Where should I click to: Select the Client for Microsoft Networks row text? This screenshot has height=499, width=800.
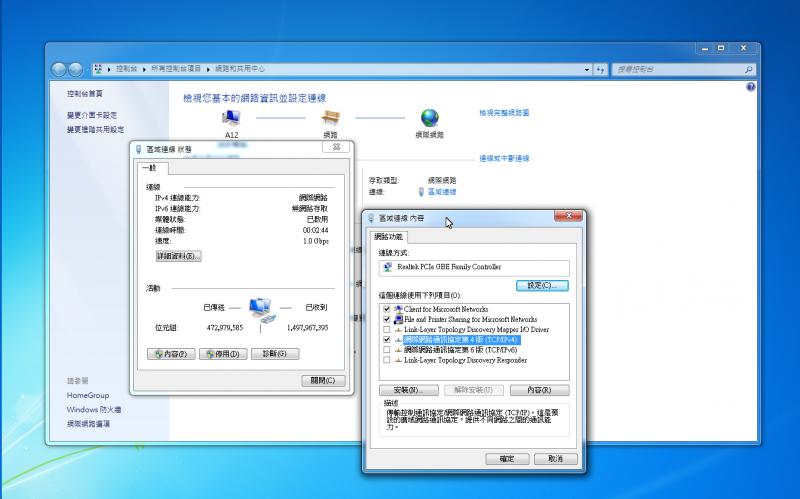pos(446,309)
